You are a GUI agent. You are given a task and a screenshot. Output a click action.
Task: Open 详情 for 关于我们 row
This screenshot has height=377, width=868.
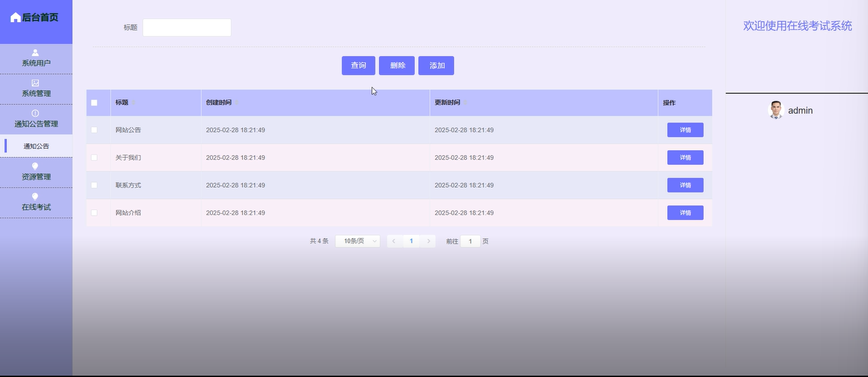pyautogui.click(x=685, y=157)
